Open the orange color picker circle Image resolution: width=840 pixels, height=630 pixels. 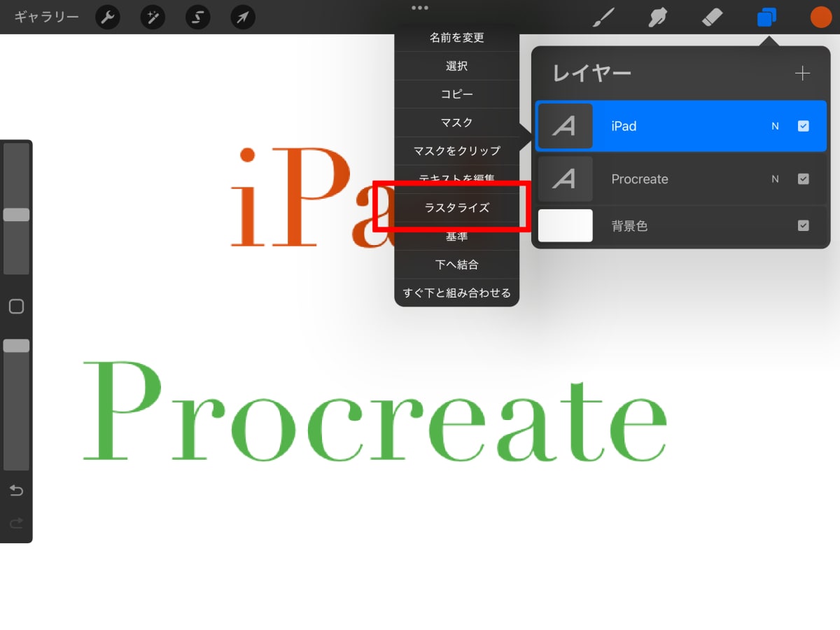(x=821, y=17)
